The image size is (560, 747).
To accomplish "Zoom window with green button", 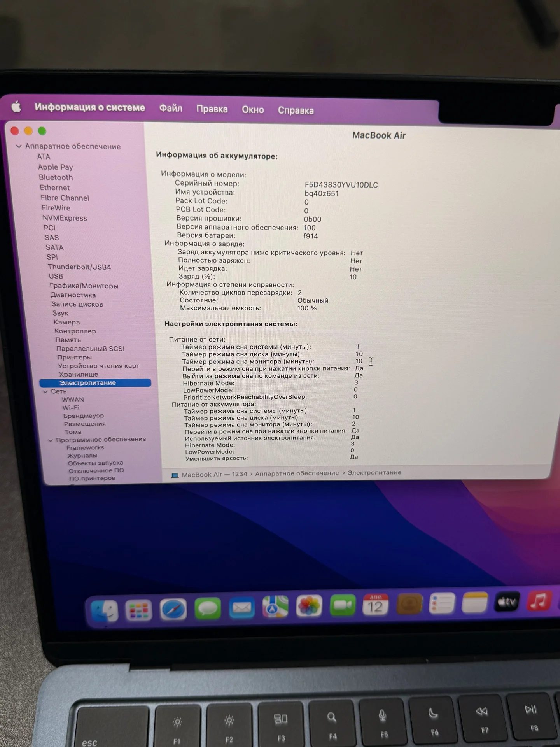I will click(42, 131).
